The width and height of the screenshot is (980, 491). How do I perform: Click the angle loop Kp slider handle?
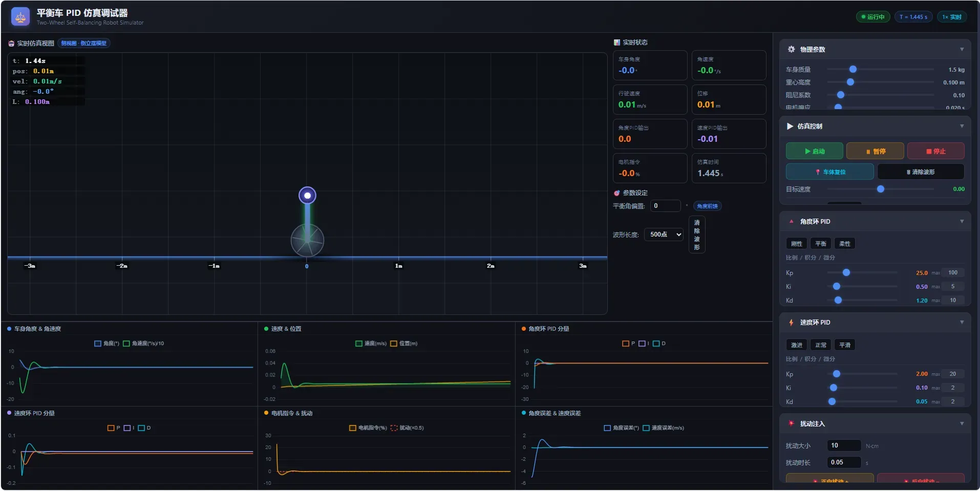[x=846, y=272]
